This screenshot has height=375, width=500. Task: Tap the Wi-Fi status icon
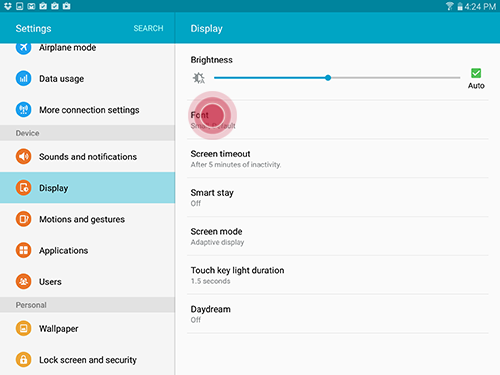click(449, 6)
